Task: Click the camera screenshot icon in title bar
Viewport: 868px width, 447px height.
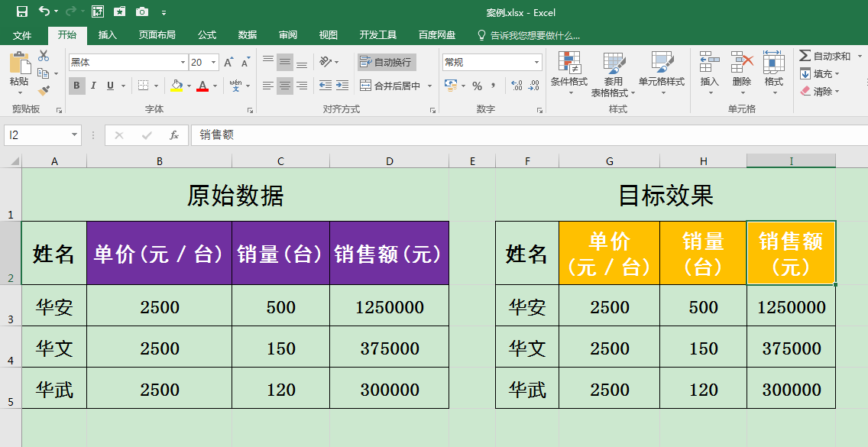Action: pyautogui.click(x=142, y=11)
